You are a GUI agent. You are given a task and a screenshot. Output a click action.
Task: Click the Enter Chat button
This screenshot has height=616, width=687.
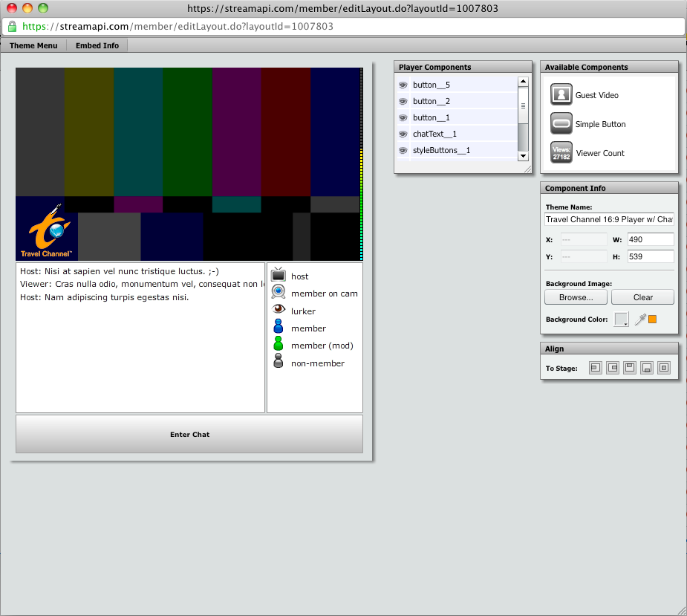point(189,434)
